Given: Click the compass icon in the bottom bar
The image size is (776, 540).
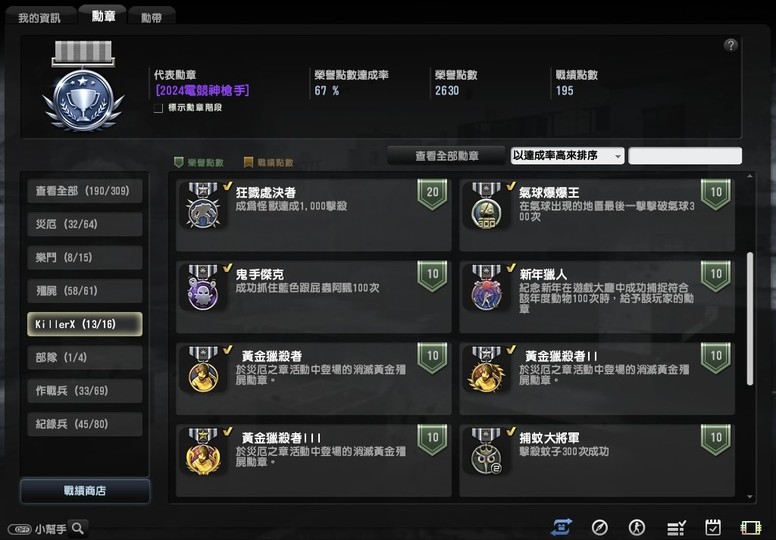Looking at the screenshot, I should (599, 528).
